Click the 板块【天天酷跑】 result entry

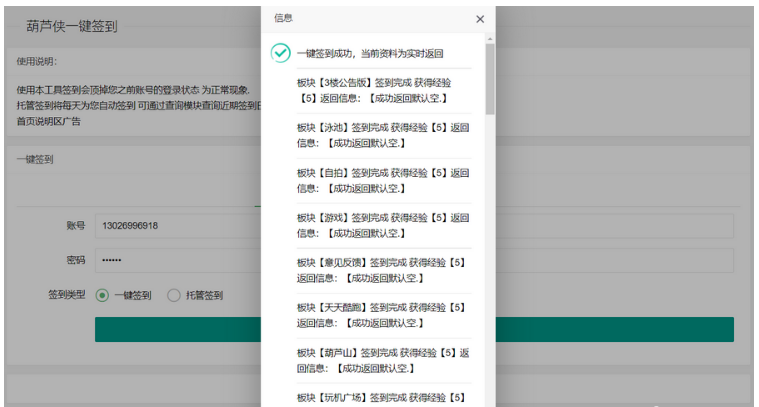pyautogui.click(x=381, y=316)
